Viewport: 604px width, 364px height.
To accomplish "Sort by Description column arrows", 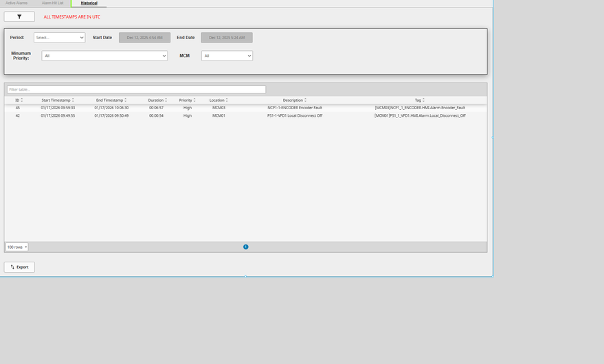I will tap(305, 100).
